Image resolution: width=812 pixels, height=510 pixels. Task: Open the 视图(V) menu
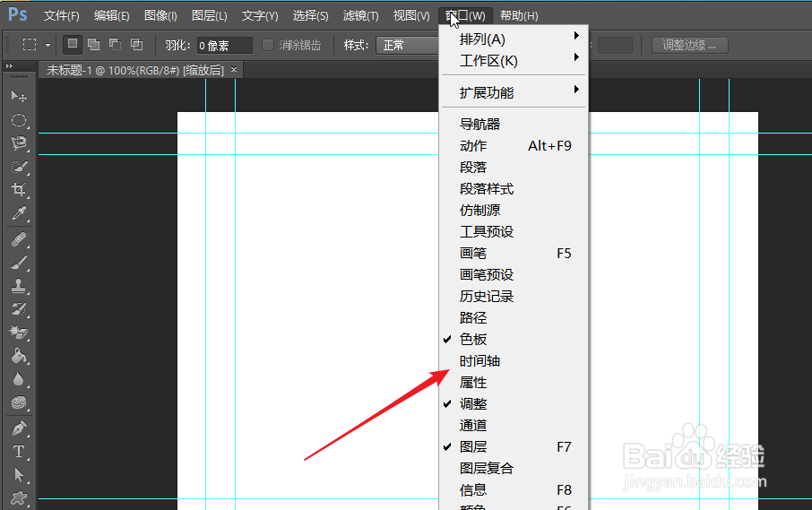(x=411, y=15)
